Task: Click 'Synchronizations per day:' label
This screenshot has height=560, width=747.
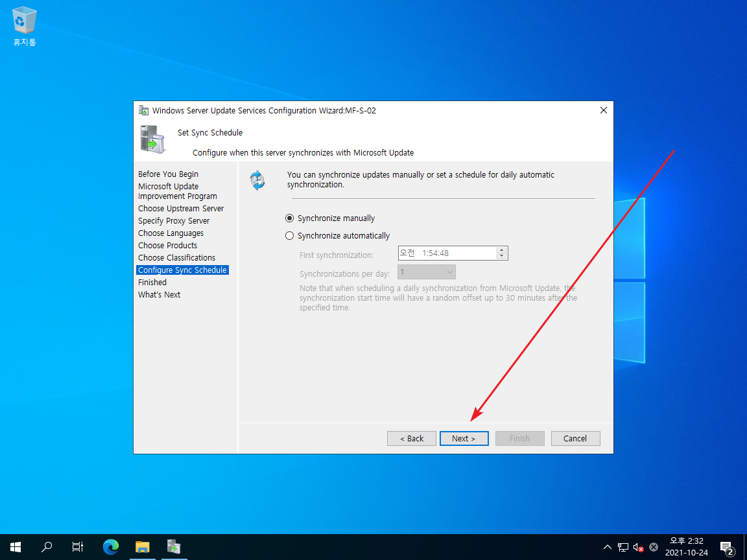Action: [x=344, y=274]
